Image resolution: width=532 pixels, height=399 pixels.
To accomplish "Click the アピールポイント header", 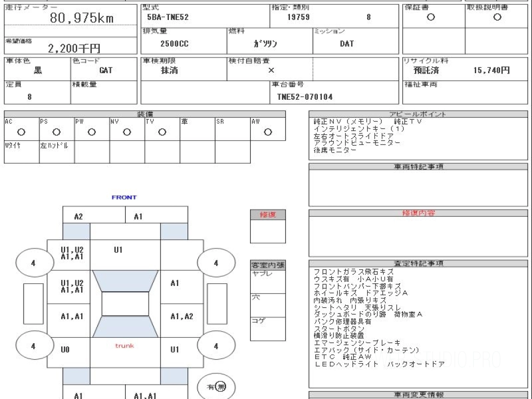I will [x=418, y=114].
